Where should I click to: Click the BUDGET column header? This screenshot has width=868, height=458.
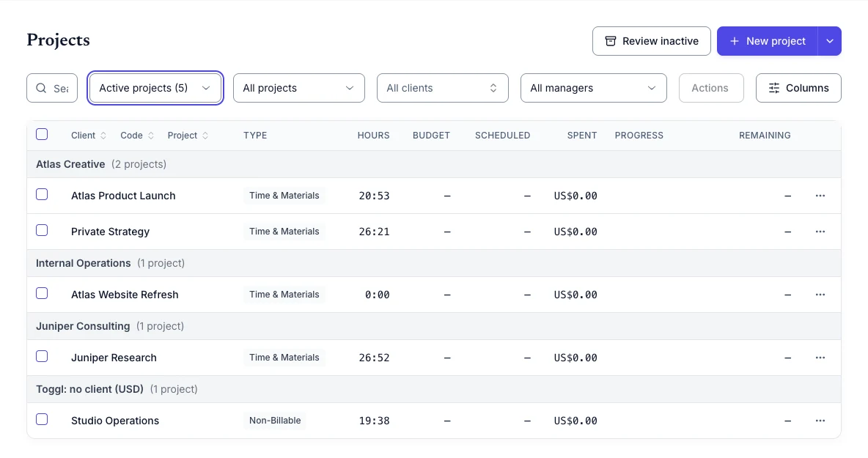(431, 136)
